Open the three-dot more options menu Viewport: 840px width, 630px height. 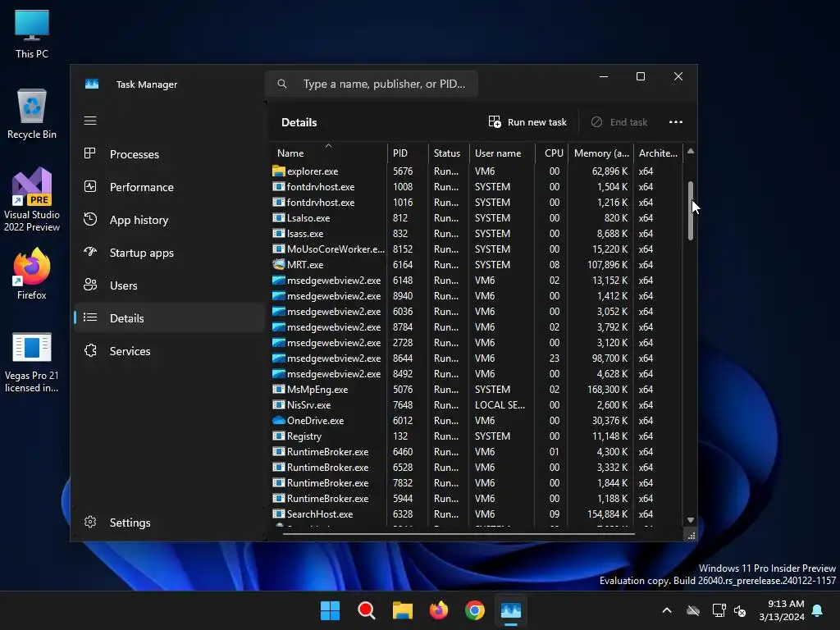[676, 122]
